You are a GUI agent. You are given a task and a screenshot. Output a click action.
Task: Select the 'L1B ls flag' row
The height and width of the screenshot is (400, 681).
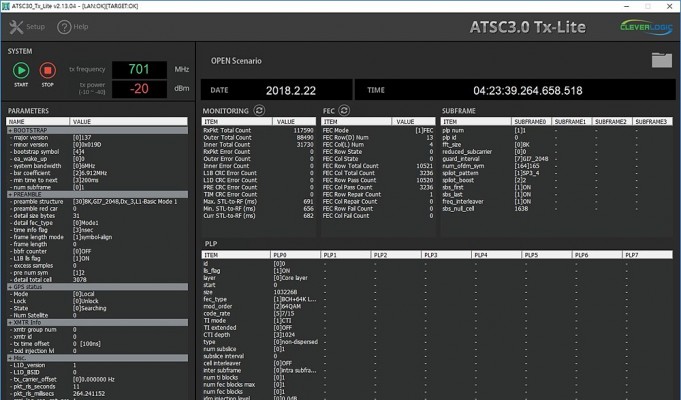click(x=97, y=258)
